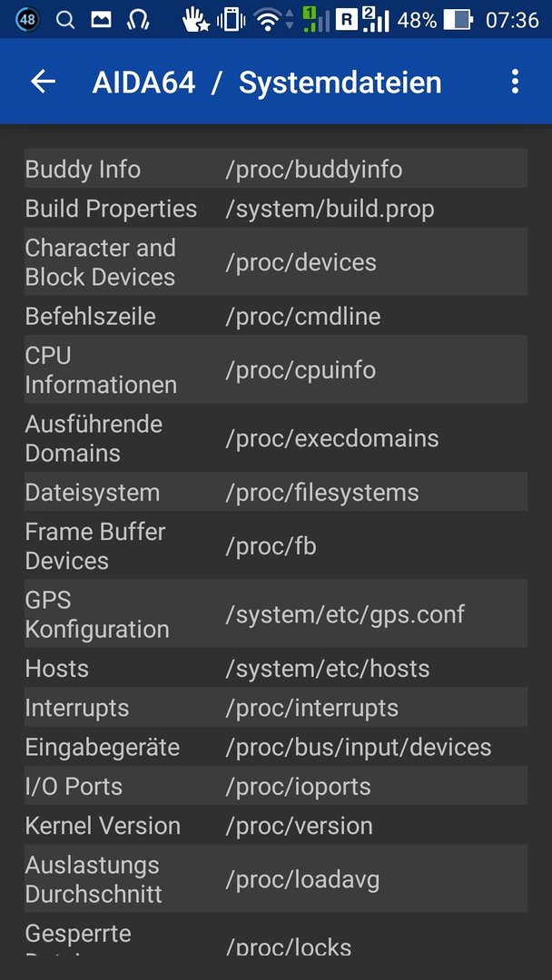This screenshot has height=980, width=552.
Task: Tap the back arrow in header
Action: pyautogui.click(x=44, y=82)
